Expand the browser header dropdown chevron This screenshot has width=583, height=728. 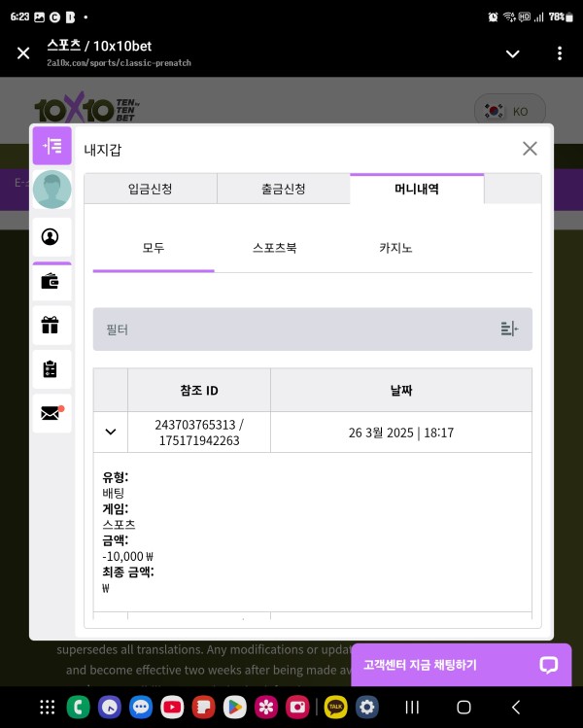pos(512,53)
